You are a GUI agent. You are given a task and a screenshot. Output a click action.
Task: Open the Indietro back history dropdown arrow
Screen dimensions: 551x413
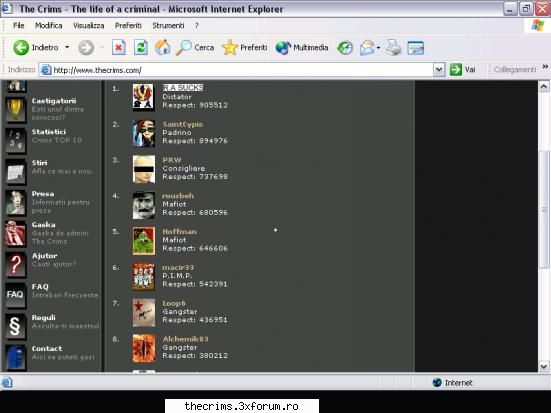click(67, 47)
